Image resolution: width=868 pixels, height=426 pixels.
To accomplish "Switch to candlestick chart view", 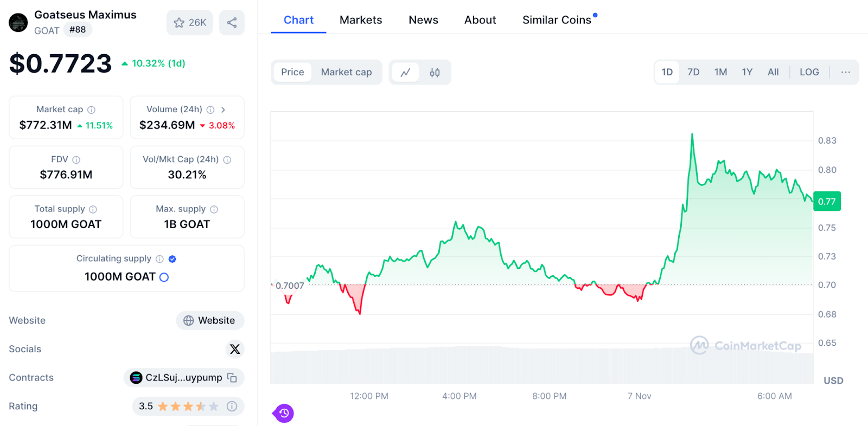I will [x=435, y=73].
